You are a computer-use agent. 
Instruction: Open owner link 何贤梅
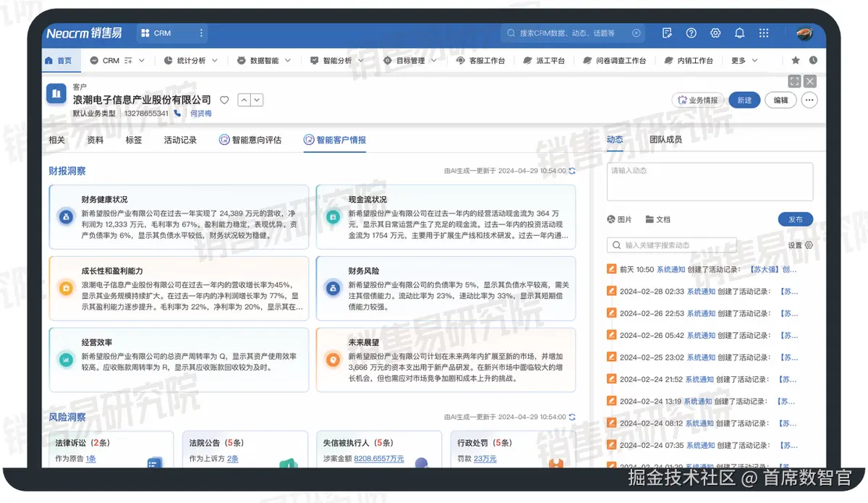201,114
